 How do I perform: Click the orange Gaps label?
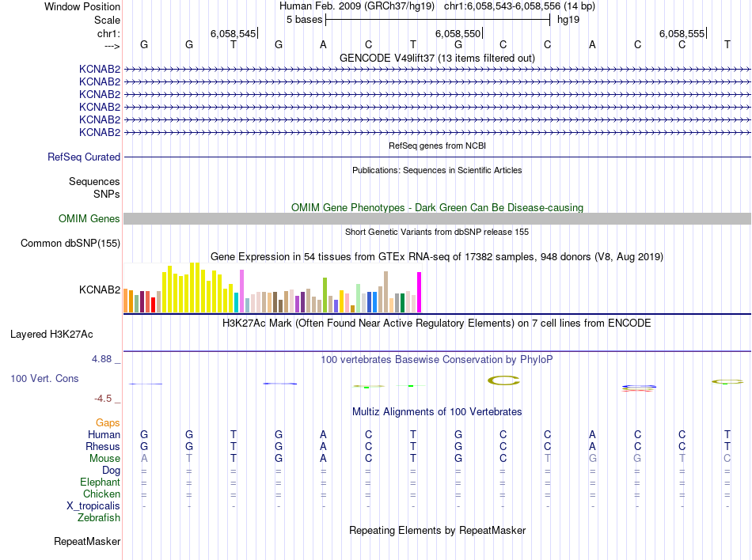pyautogui.click(x=108, y=423)
